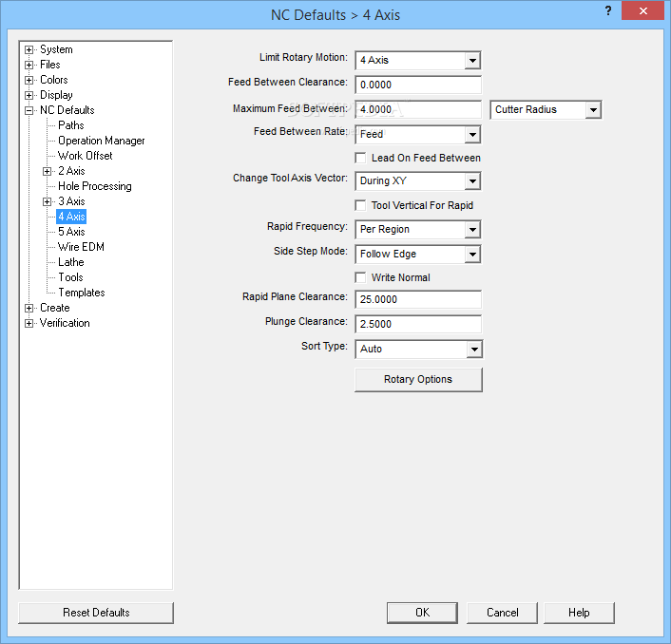The image size is (671, 644).
Task: Select Work Offset in the tree
Action: (86, 156)
